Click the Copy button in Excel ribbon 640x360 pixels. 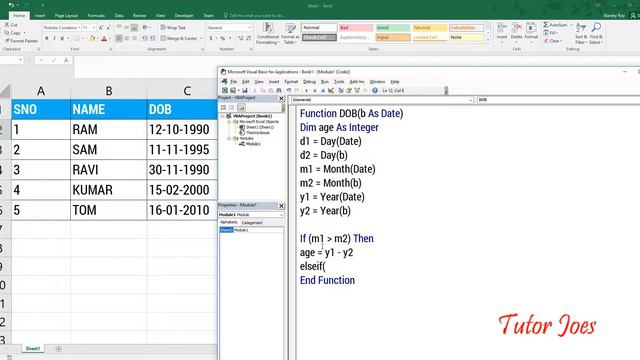(13, 33)
